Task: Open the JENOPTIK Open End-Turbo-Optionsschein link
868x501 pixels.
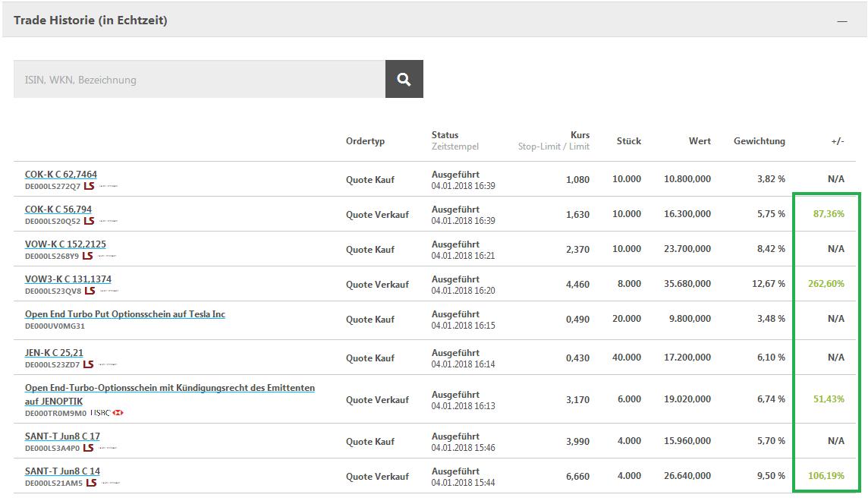Action: [x=169, y=394]
